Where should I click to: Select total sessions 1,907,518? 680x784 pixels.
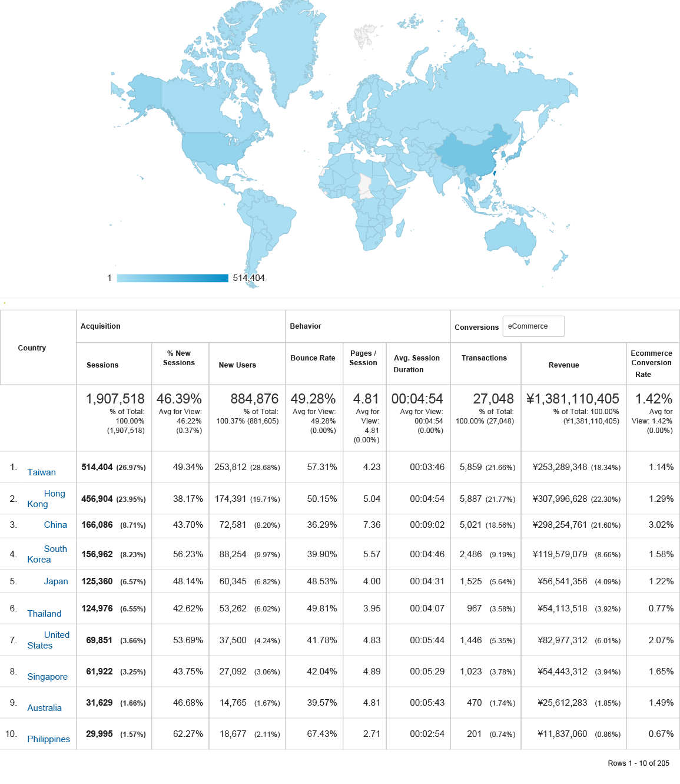point(115,399)
